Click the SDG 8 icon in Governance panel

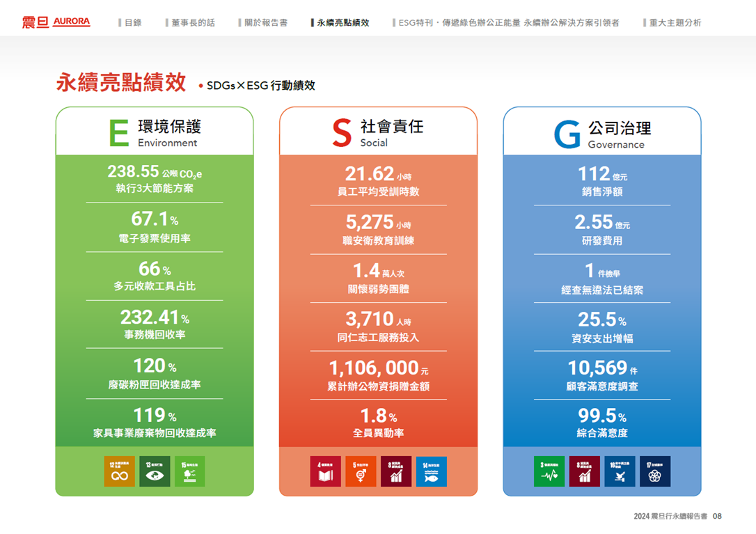[x=584, y=471]
